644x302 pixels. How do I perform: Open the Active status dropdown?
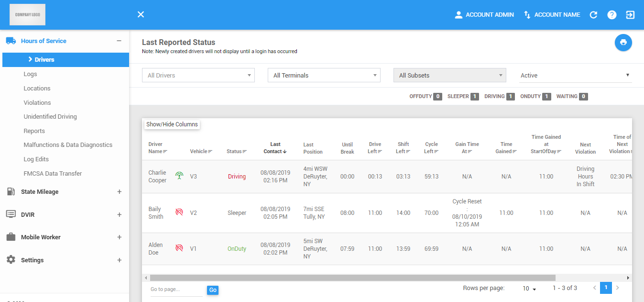point(576,75)
